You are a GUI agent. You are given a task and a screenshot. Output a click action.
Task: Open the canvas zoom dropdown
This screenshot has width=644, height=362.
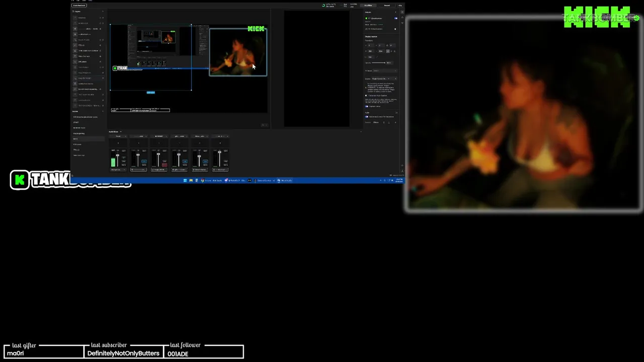[264, 125]
